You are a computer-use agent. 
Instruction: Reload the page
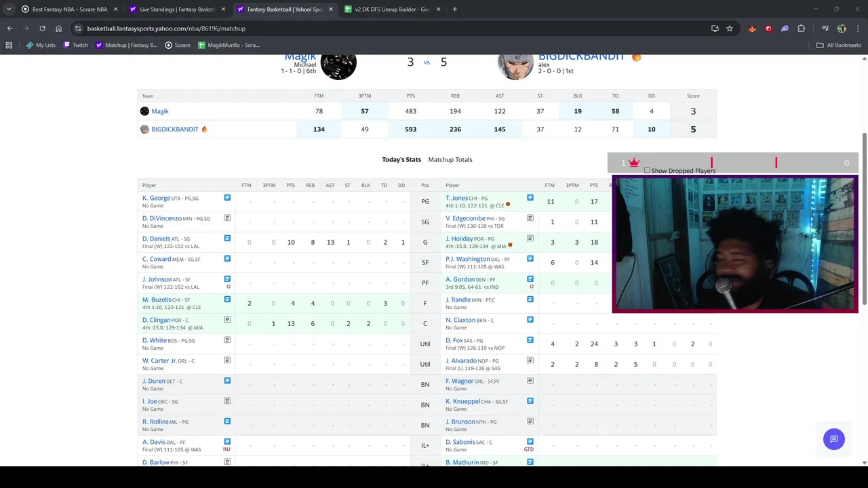coord(42,28)
